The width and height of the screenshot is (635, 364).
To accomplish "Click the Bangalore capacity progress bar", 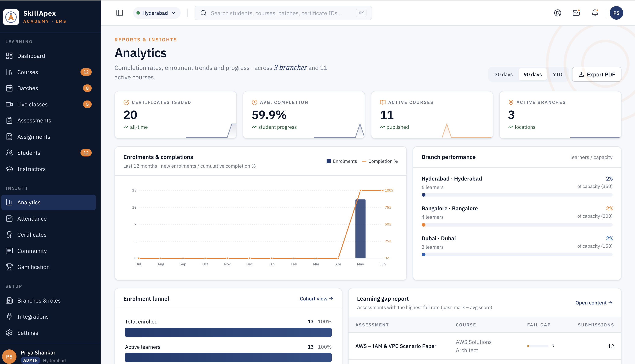I will [517, 225].
